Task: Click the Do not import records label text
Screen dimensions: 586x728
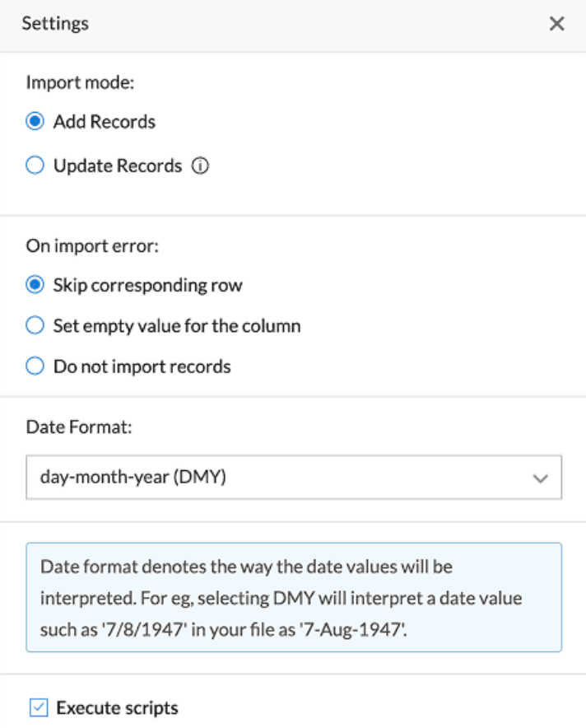Action: pos(142,366)
